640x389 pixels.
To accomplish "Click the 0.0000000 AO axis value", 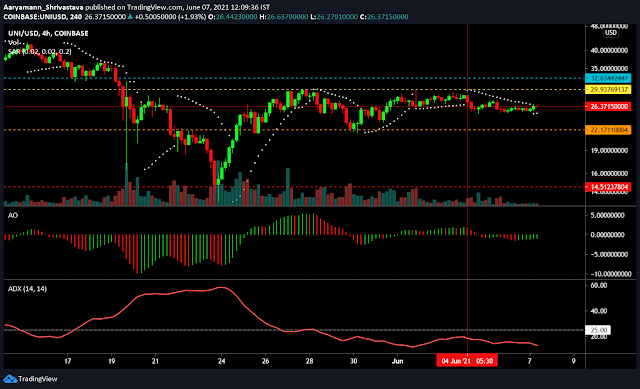I will pos(607,235).
